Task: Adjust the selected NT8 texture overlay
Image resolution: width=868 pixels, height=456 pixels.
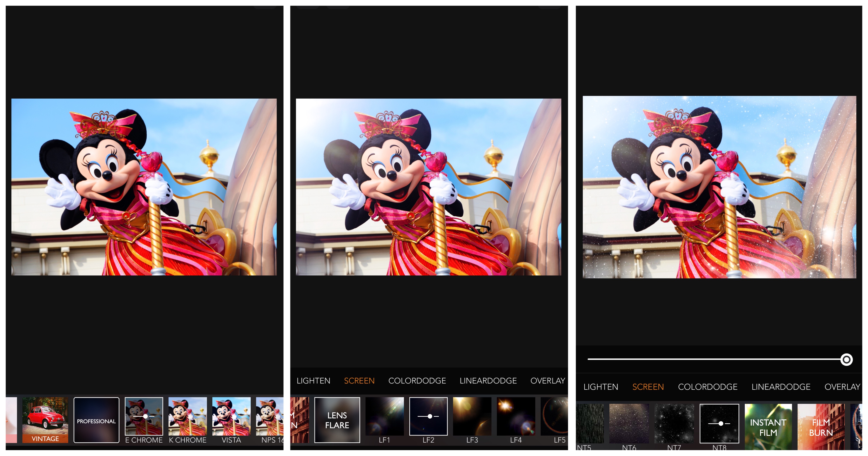Action: click(x=719, y=423)
